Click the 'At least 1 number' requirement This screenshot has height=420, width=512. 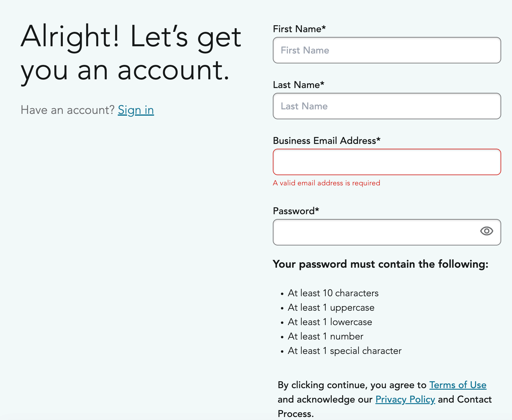[x=325, y=336]
